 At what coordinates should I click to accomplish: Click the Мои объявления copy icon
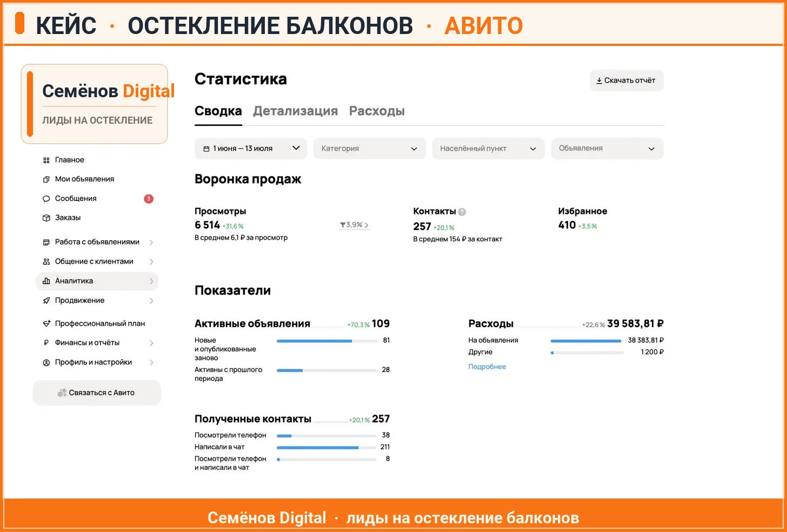(x=46, y=179)
